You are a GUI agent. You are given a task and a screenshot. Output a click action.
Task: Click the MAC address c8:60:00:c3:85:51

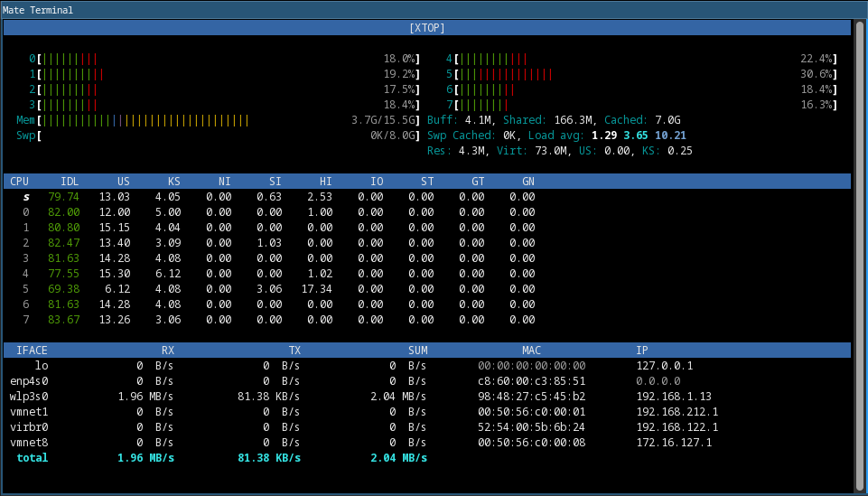(531, 381)
